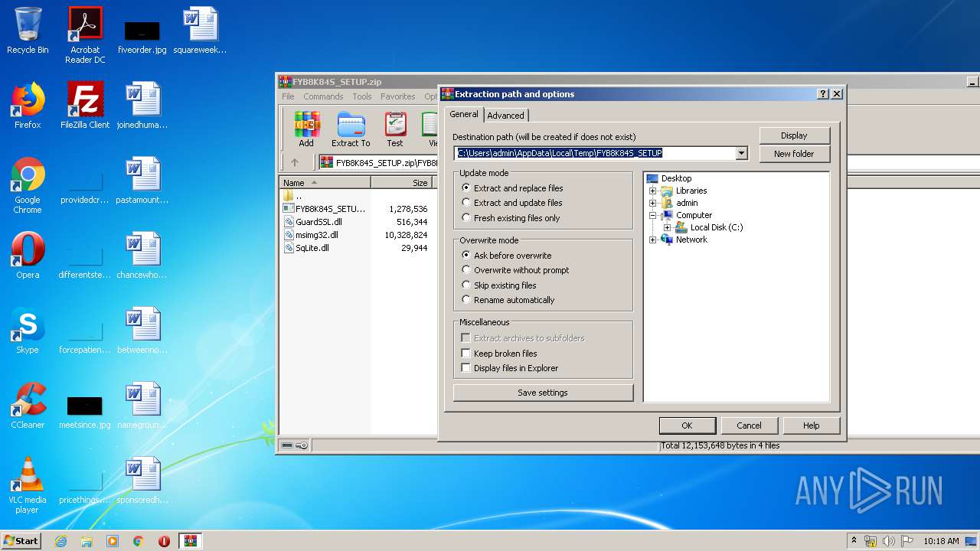The width and height of the screenshot is (980, 551).
Task: Open the Tools menu in WinRAR
Action: [362, 96]
